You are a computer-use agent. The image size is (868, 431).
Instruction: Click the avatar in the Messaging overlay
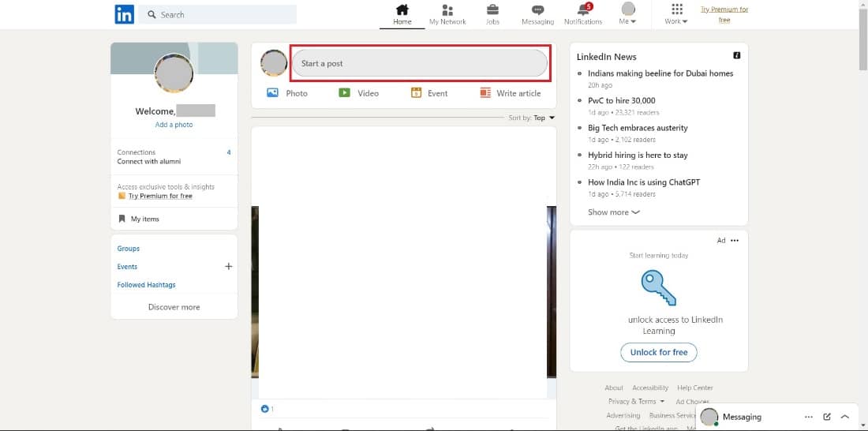tap(709, 417)
